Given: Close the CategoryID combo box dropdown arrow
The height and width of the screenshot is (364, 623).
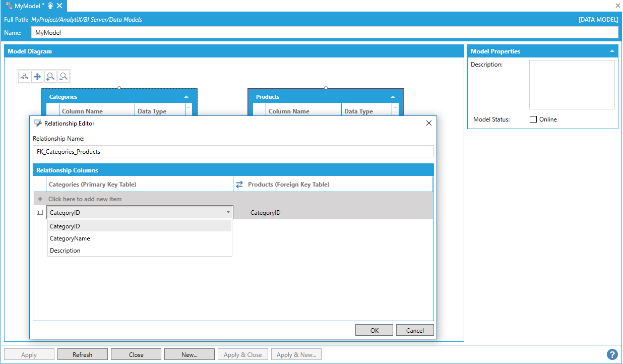Looking at the screenshot, I should 228,213.
